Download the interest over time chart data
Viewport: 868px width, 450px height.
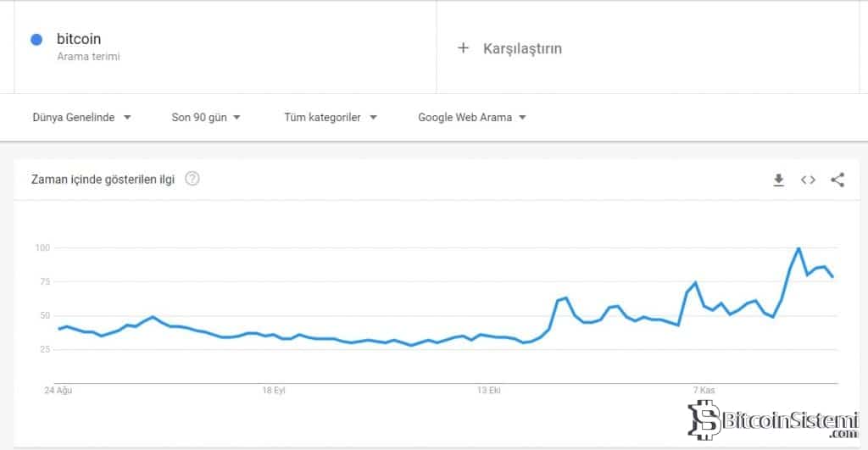778,180
